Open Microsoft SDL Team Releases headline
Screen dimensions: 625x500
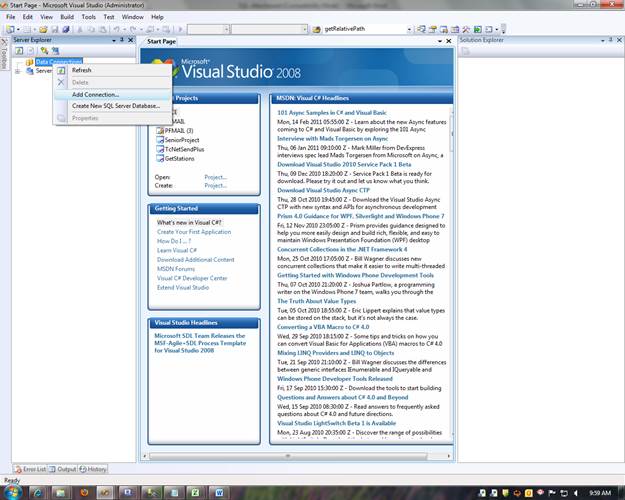click(200, 343)
